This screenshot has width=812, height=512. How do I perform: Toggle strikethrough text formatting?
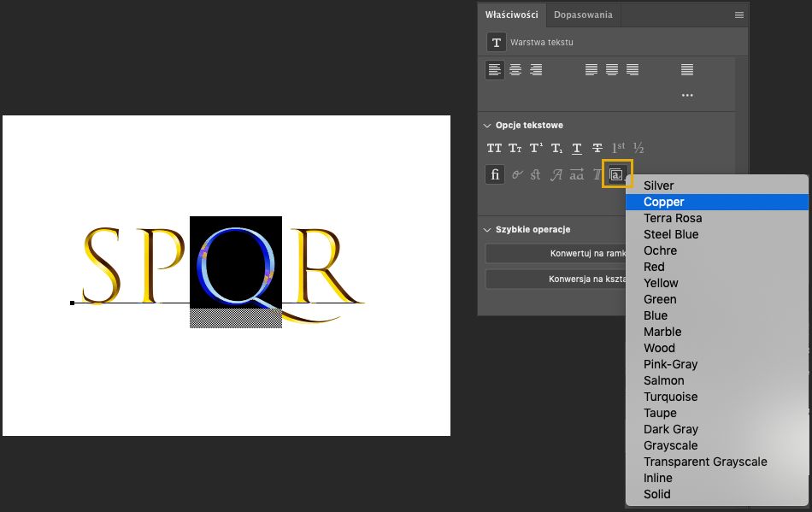point(597,148)
